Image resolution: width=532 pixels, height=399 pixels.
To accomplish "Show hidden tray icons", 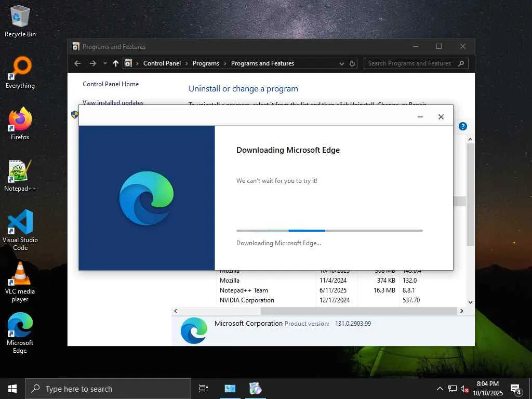I will [440, 389].
